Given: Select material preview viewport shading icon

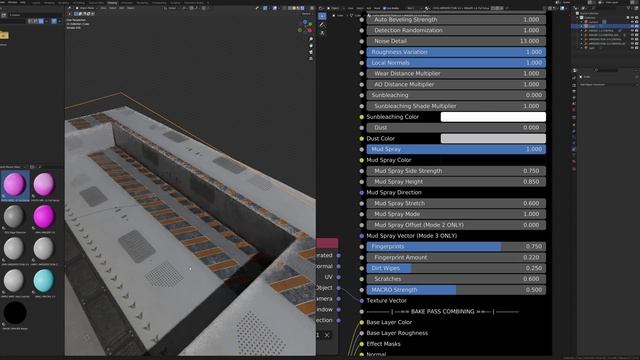Looking at the screenshot, I should (298, 8).
